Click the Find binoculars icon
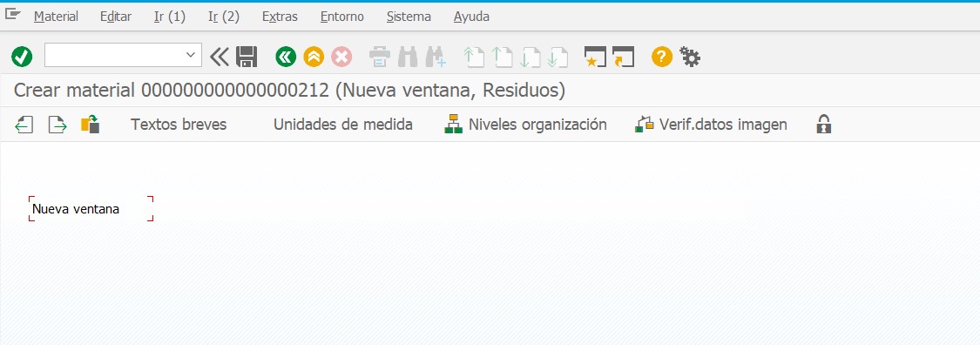This screenshot has height=345, width=980. coord(408,57)
